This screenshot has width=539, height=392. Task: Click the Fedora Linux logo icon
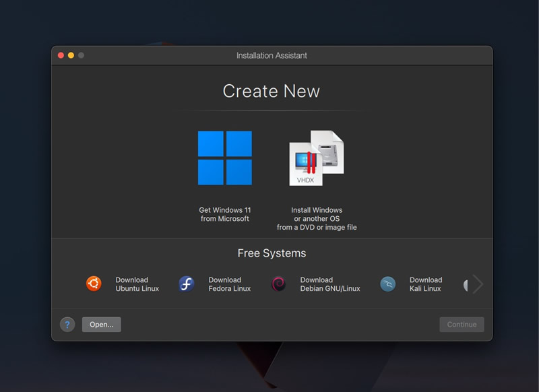[187, 284]
